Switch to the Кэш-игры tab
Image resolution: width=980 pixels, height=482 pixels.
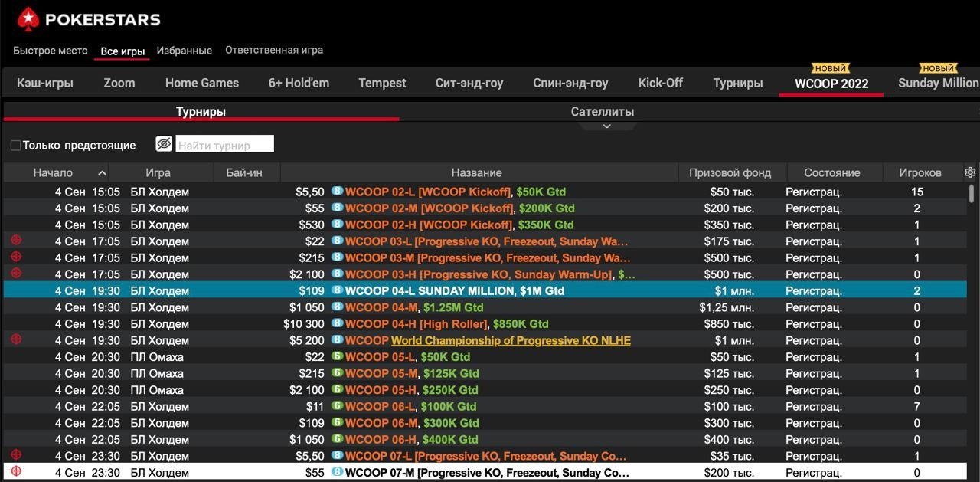click(45, 83)
